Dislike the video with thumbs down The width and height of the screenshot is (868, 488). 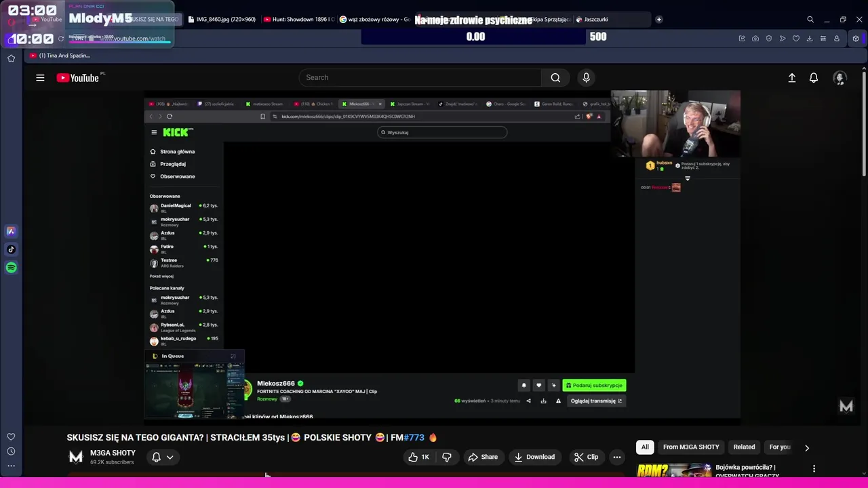pos(447,457)
